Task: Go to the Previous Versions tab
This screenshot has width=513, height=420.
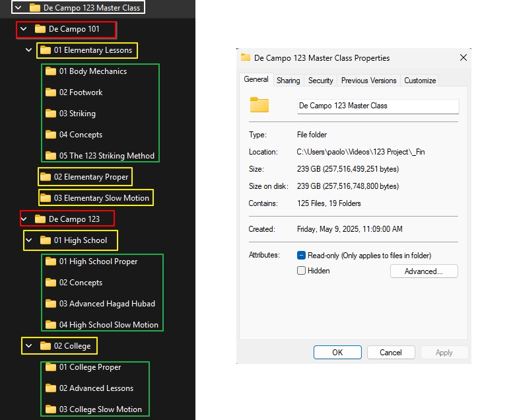Action: pos(368,81)
